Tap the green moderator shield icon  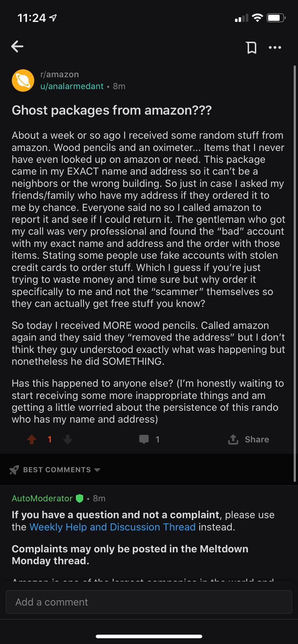[80, 498]
